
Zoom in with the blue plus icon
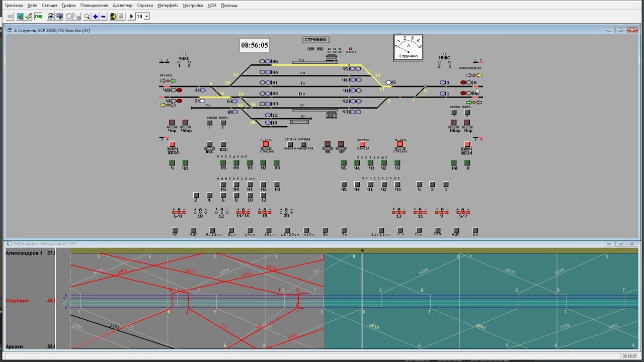(x=96, y=17)
